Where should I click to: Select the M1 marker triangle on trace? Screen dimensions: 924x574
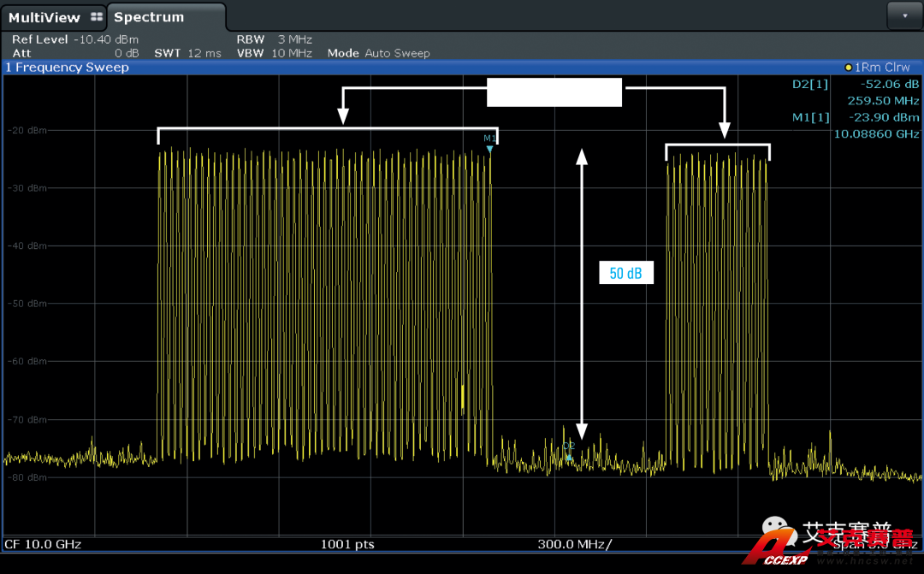[489, 149]
